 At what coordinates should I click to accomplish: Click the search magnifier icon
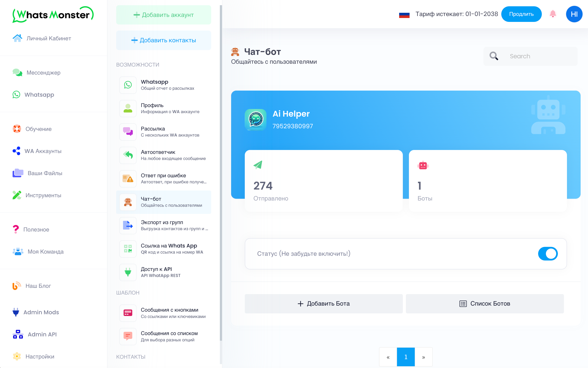(493, 56)
